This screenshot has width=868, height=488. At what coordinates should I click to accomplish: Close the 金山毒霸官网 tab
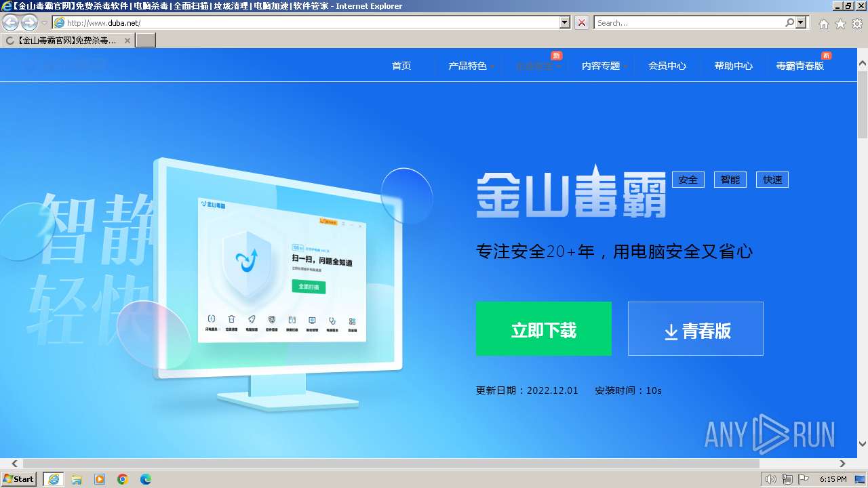pyautogui.click(x=127, y=41)
